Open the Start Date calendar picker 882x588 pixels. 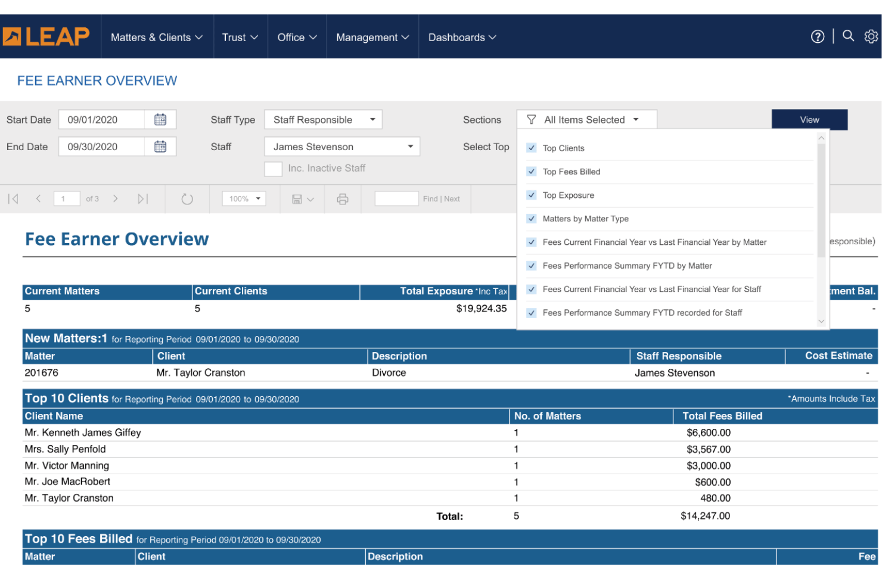click(x=160, y=120)
